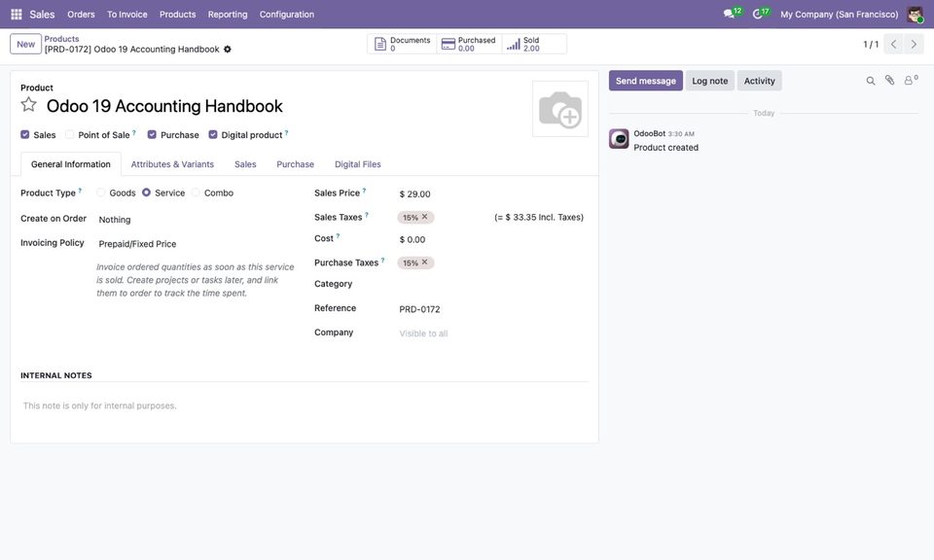934x560 pixels.
Task: Open the apps grid menu icon
Action: 17,15
